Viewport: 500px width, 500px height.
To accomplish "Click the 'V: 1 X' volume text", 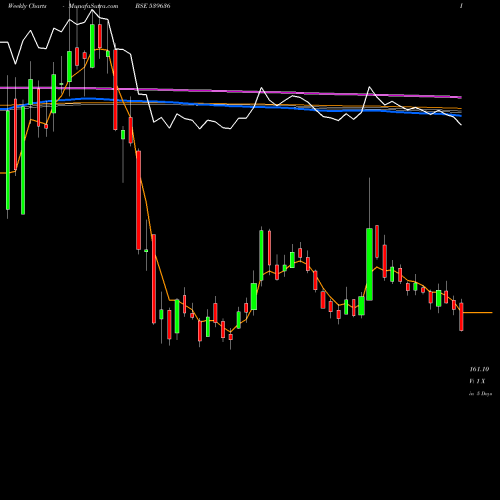I will [x=477, y=381].
